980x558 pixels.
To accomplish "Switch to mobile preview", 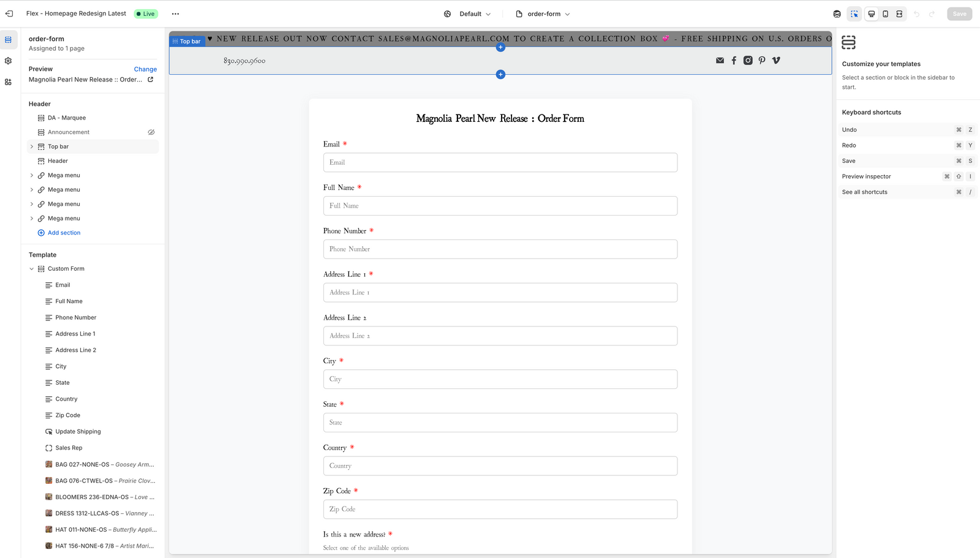I will click(x=885, y=13).
